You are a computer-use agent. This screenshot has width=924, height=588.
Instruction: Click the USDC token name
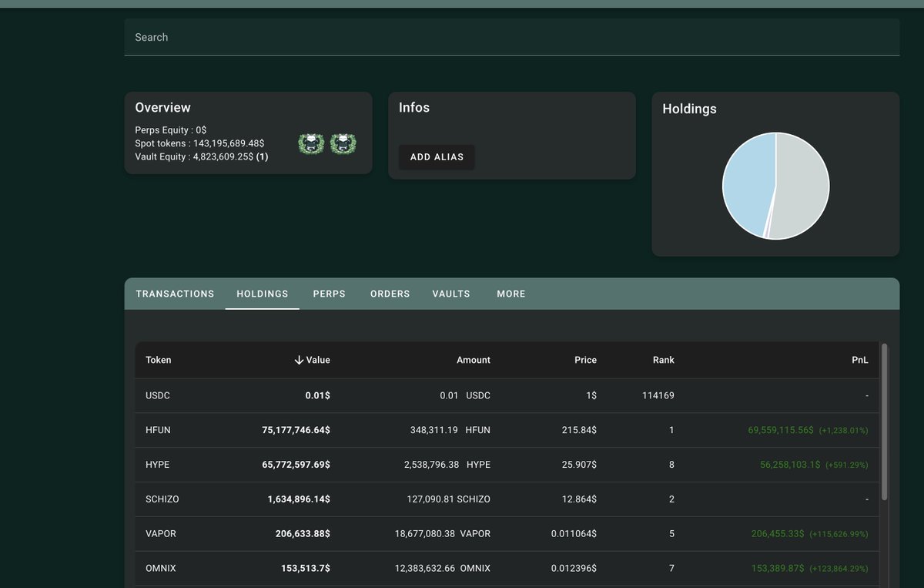coord(158,395)
